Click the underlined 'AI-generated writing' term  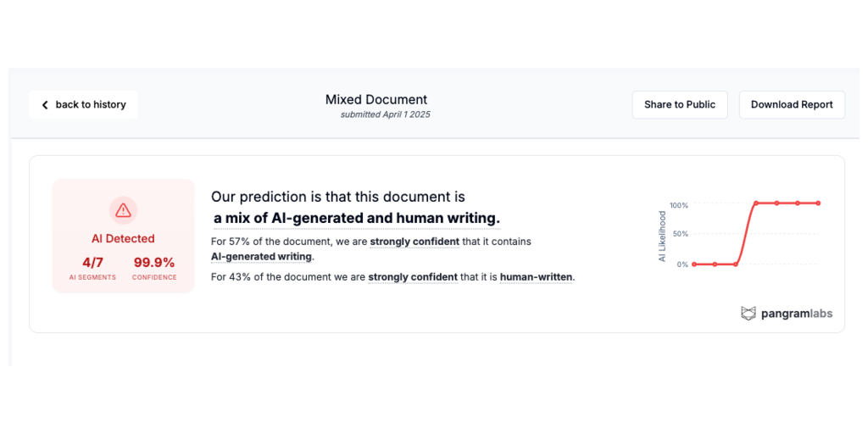pos(262,256)
